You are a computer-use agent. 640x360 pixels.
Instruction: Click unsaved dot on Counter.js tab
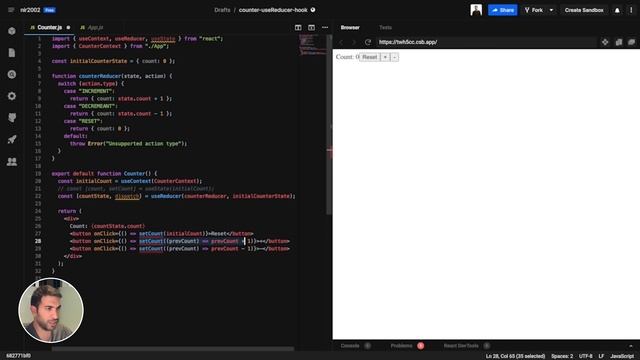pos(68,27)
